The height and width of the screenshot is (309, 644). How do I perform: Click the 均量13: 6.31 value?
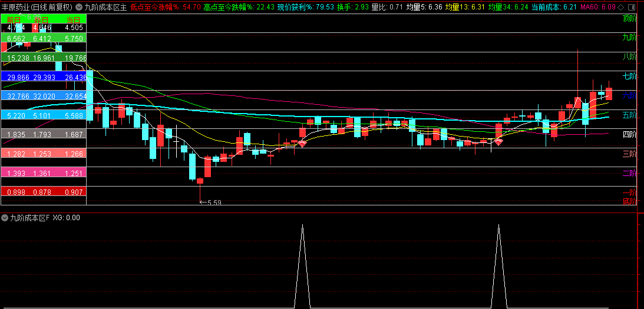click(x=466, y=7)
